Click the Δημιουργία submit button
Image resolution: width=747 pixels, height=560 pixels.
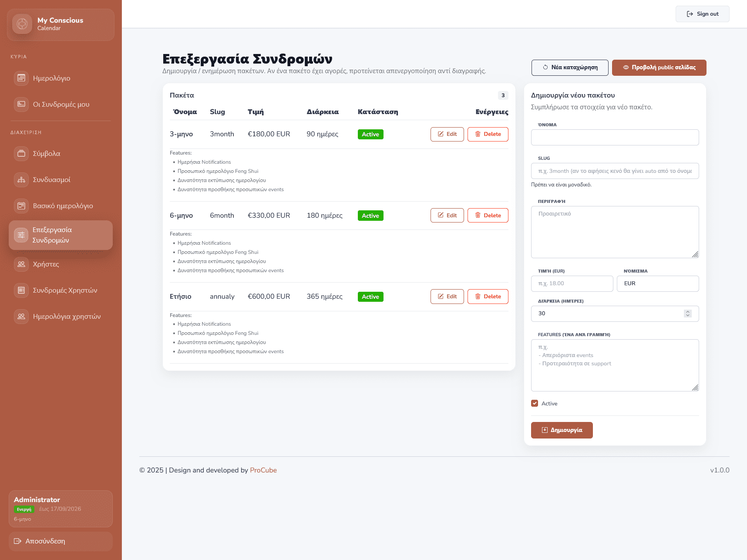tap(562, 430)
